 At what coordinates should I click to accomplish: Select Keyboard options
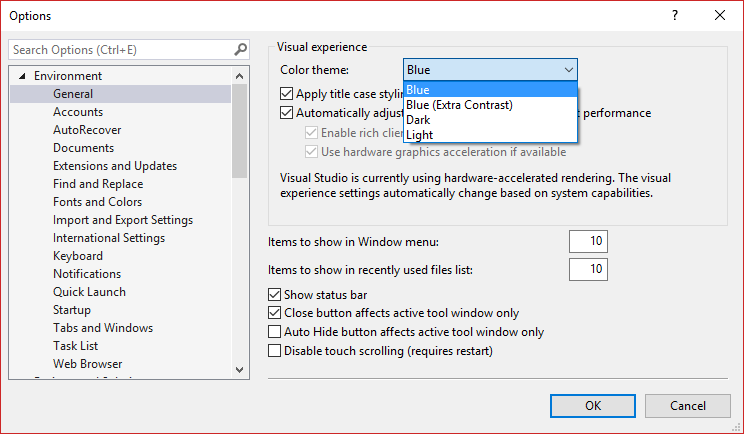(x=78, y=256)
